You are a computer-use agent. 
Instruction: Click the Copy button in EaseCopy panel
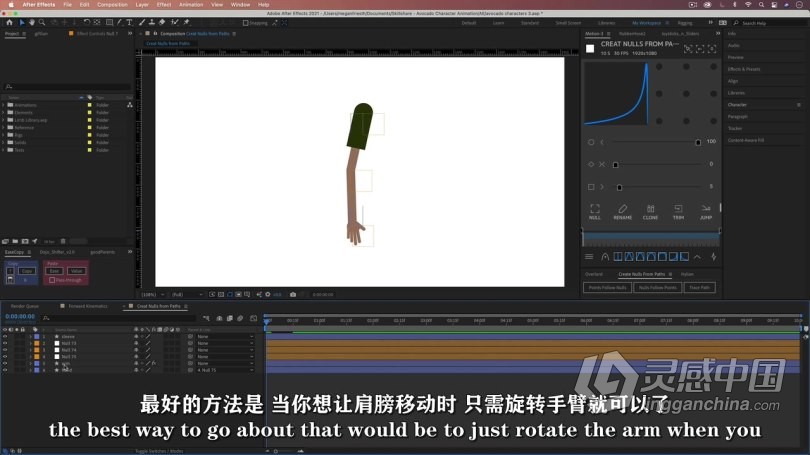point(27,271)
